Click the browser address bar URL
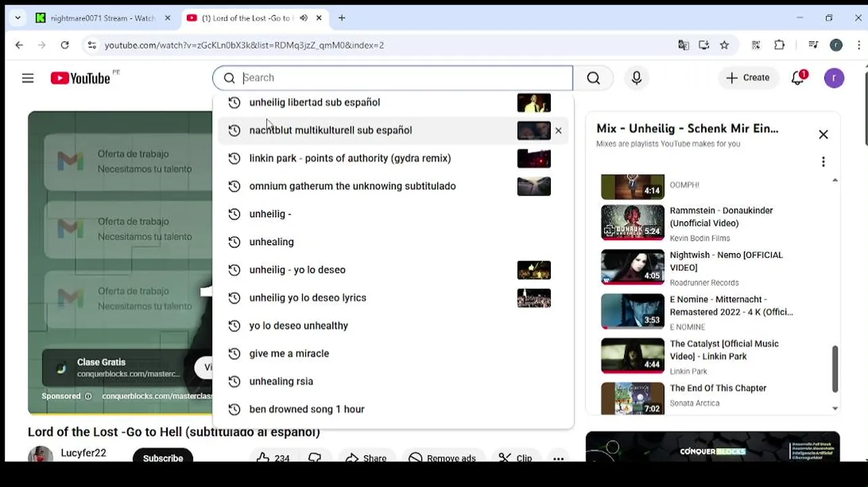The image size is (868, 487). pyautogui.click(x=244, y=45)
